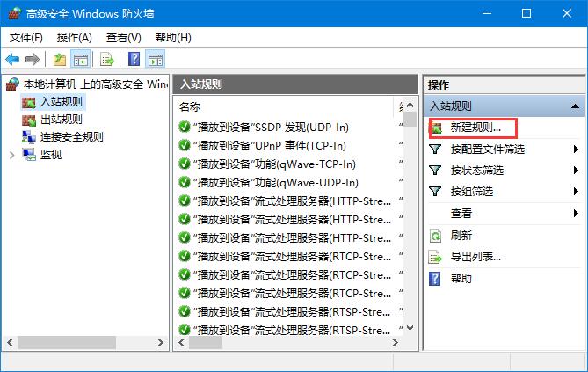Select 监视 in the tree

pyautogui.click(x=51, y=154)
